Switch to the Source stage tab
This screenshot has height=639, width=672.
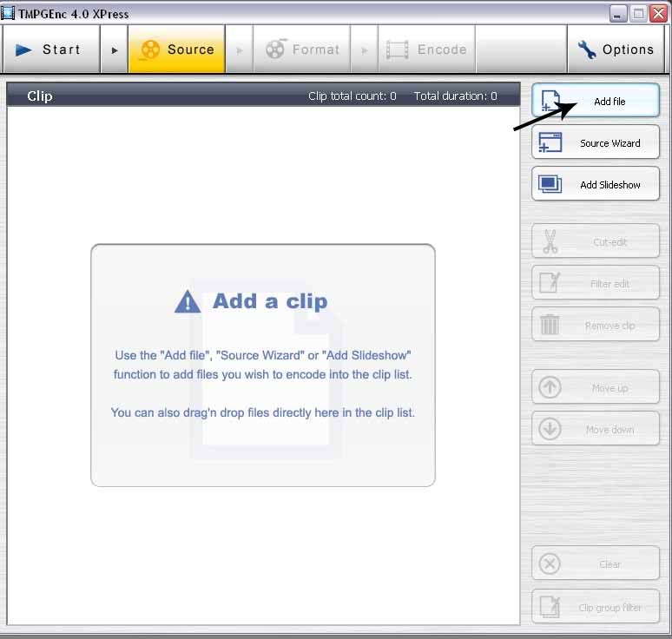176,49
